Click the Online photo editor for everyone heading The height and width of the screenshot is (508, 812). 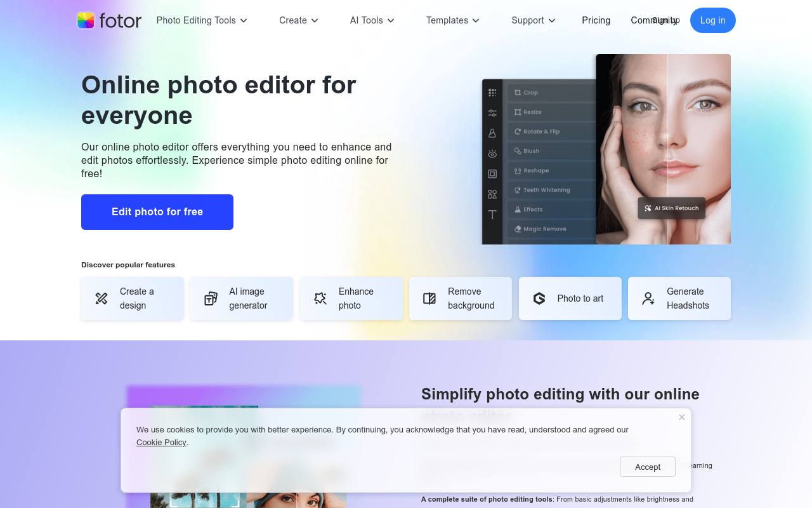click(x=219, y=100)
